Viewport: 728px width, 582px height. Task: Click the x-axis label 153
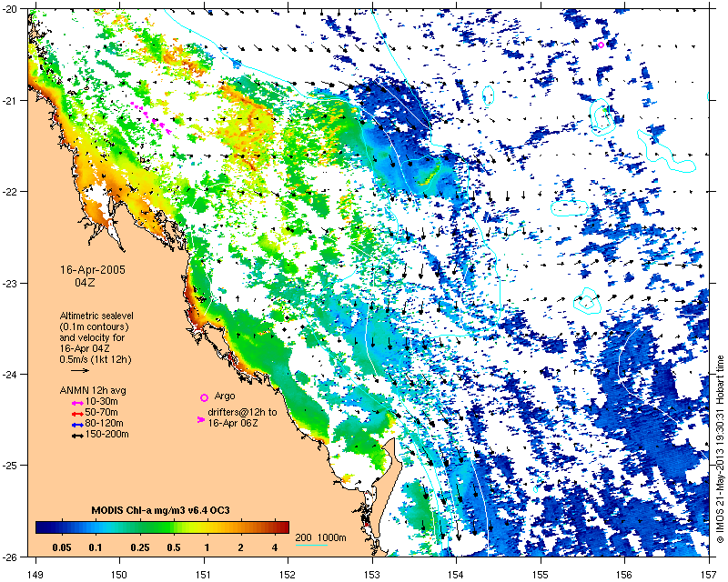point(372,575)
